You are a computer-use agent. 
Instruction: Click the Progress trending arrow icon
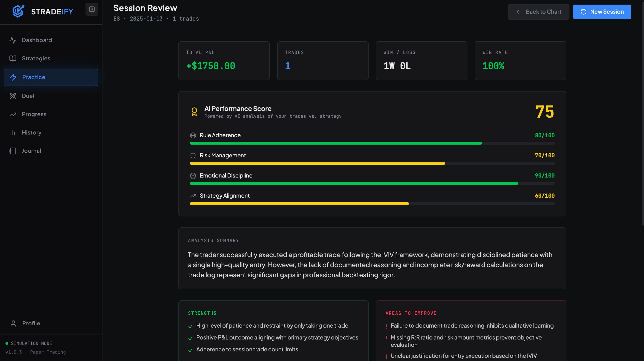coord(13,114)
